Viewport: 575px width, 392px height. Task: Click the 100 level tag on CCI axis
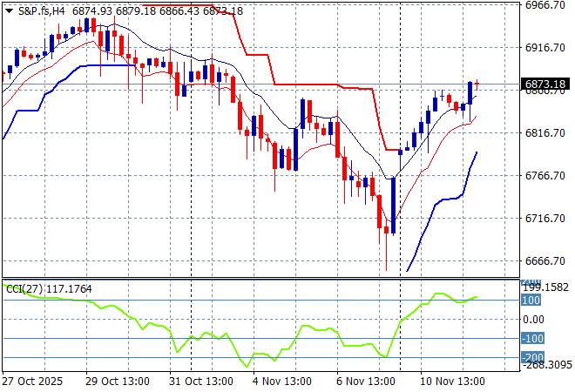[531, 300]
